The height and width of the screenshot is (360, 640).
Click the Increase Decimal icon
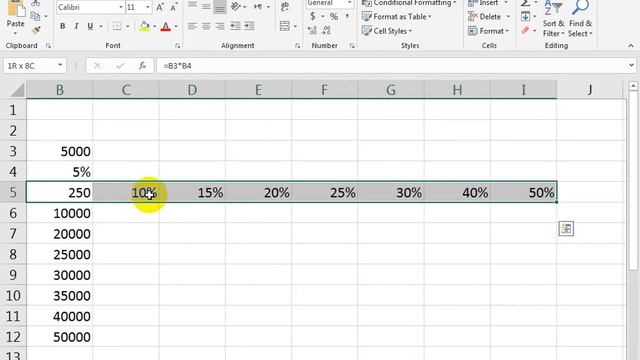pyautogui.click(x=312, y=31)
